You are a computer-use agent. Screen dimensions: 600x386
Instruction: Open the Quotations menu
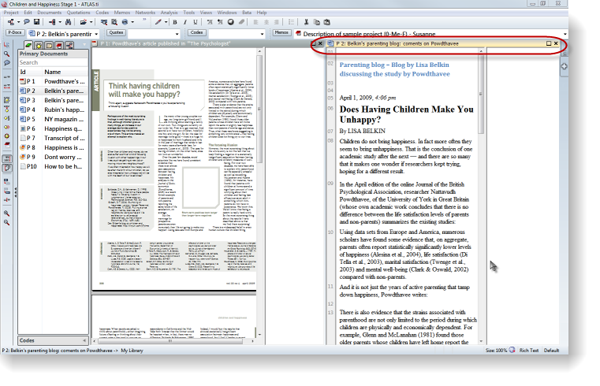(78, 13)
